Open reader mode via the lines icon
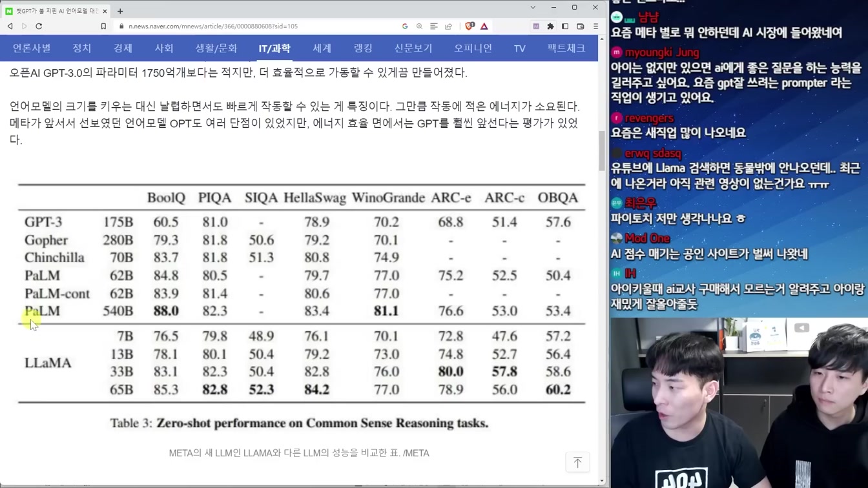Image resolution: width=868 pixels, height=488 pixels. pyautogui.click(x=434, y=26)
